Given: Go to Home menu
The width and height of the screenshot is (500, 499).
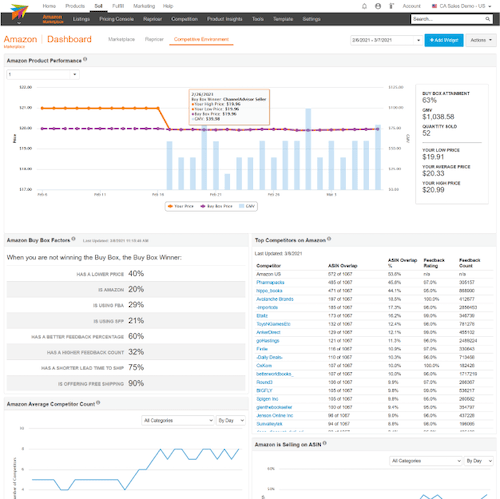Looking at the screenshot, I should [49, 6].
